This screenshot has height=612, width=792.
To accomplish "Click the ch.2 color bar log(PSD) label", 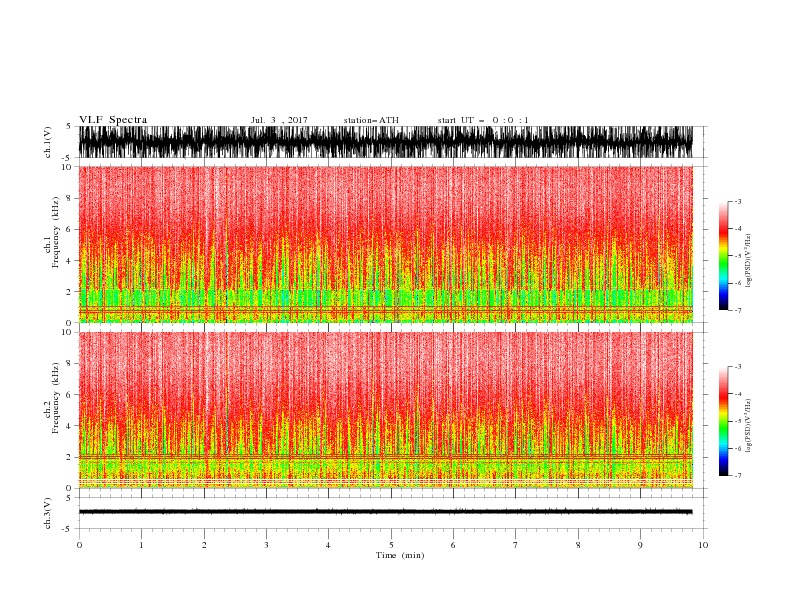I will tap(748, 425).
